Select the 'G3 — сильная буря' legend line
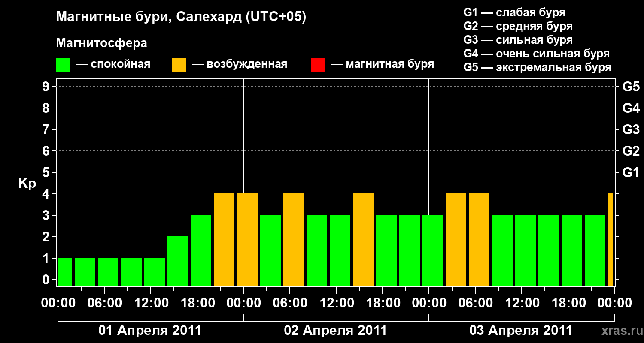Viewport: 644px width, 343px height. (518, 40)
